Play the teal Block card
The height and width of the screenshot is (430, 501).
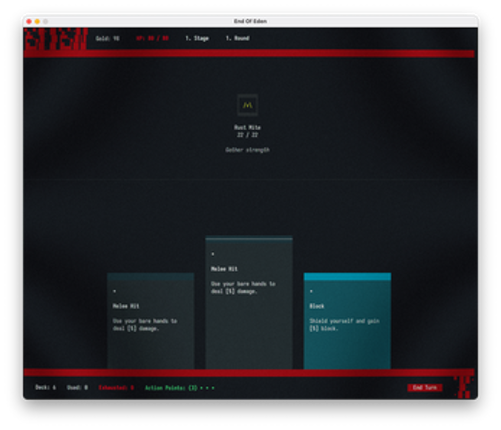coord(347,321)
